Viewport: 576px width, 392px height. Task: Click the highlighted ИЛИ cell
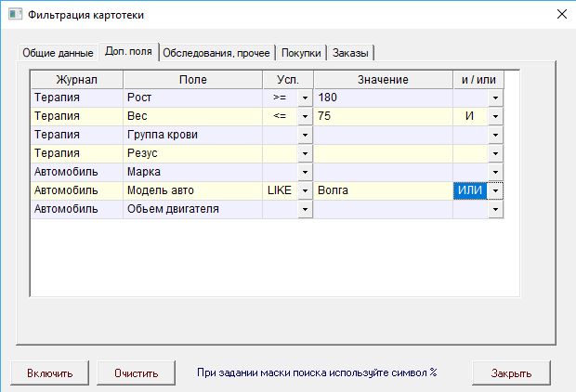click(470, 190)
